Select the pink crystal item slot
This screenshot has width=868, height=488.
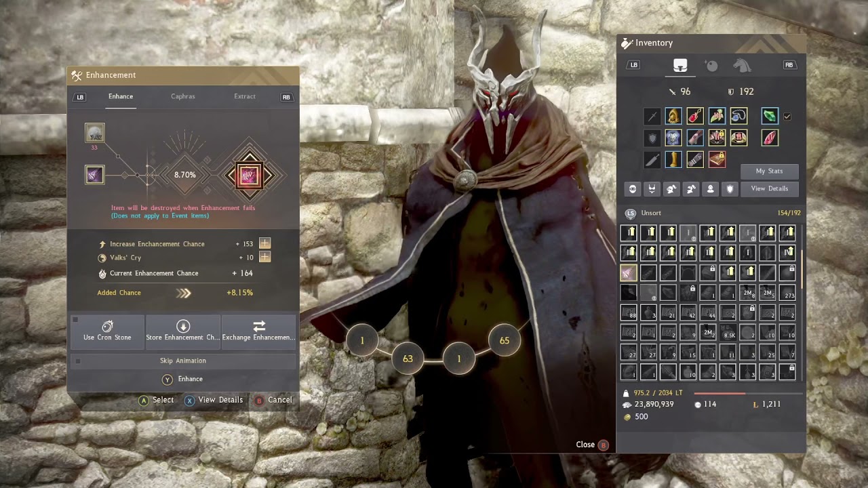(x=769, y=138)
